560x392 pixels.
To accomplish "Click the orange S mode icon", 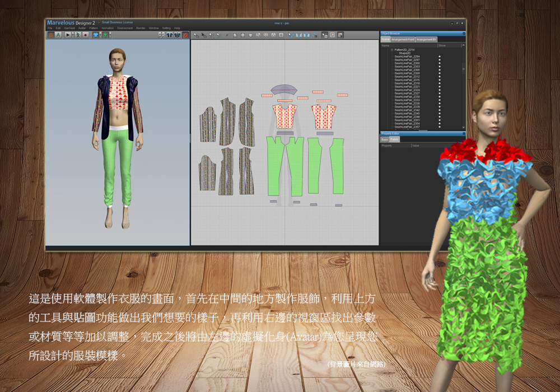I will pos(51,35).
